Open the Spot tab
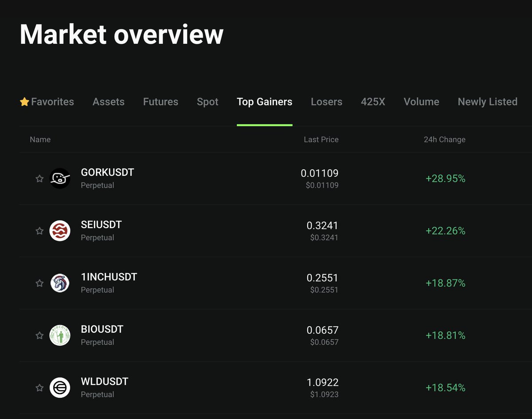 point(207,102)
